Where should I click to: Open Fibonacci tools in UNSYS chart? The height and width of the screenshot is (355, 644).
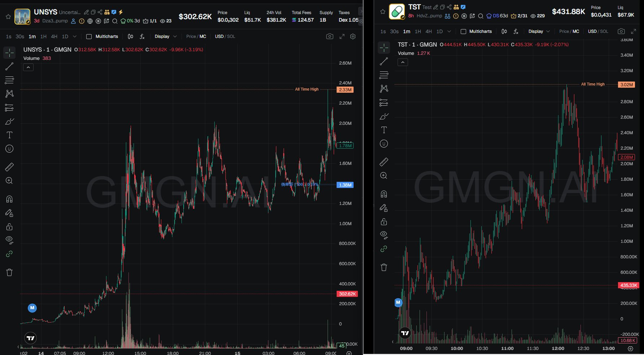point(9,80)
